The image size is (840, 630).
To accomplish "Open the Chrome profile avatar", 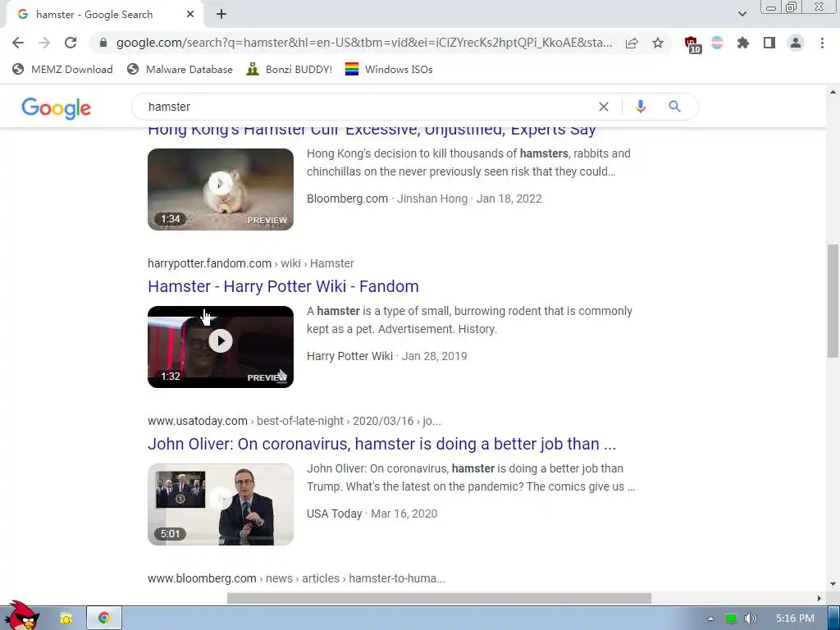I will click(x=796, y=43).
